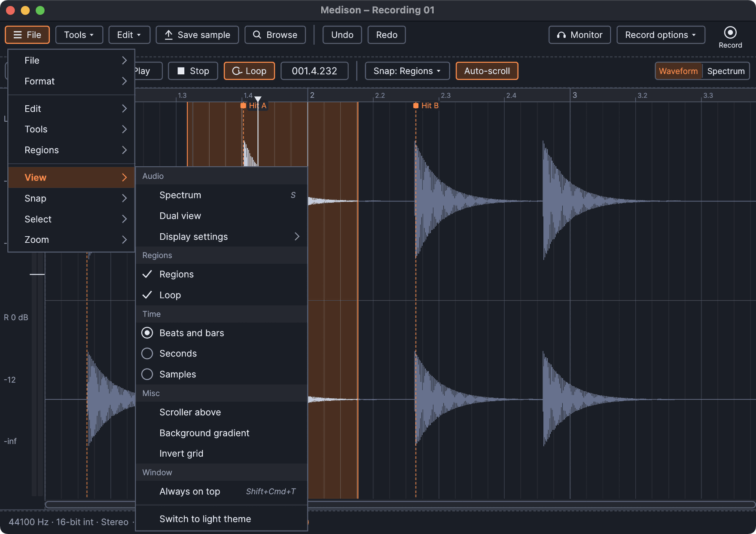Viewport: 756px width, 534px height.
Task: Choose Dual view menu item
Action: [x=221, y=216]
